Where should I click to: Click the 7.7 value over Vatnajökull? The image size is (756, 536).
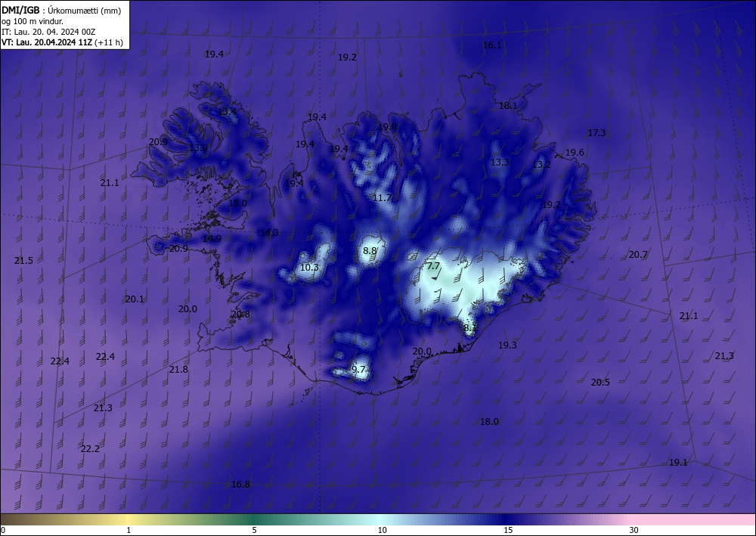pyautogui.click(x=433, y=265)
